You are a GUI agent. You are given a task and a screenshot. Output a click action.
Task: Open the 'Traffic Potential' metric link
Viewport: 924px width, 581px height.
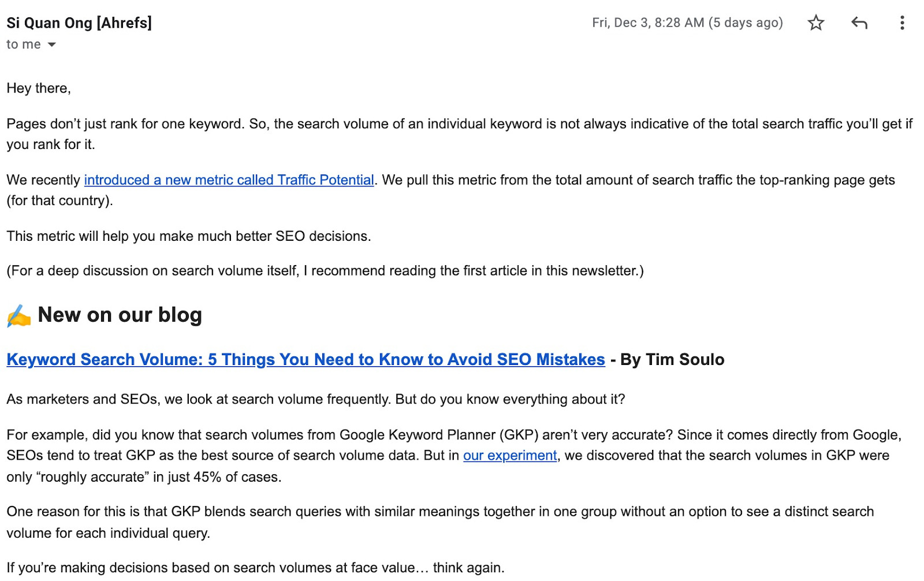click(229, 180)
